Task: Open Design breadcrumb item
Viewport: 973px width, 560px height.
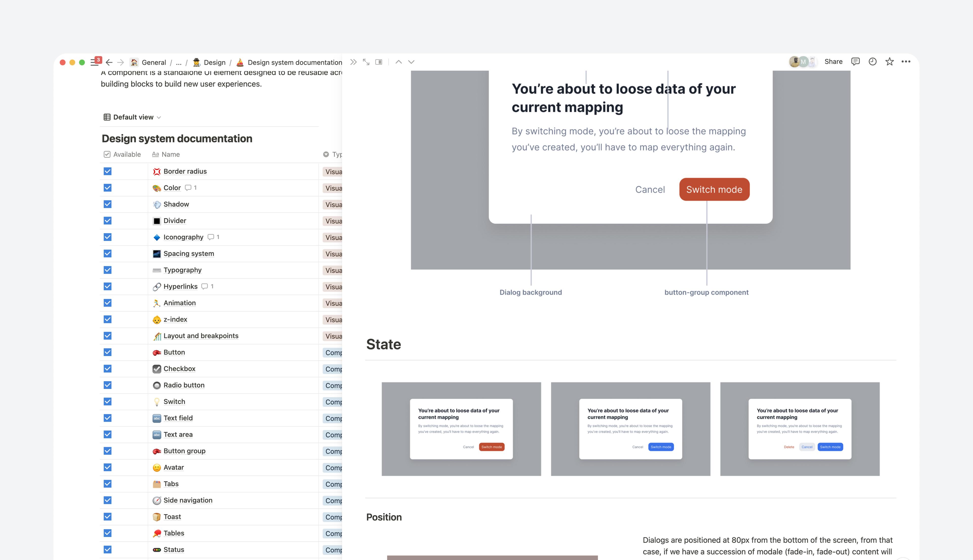Action: coord(214,62)
